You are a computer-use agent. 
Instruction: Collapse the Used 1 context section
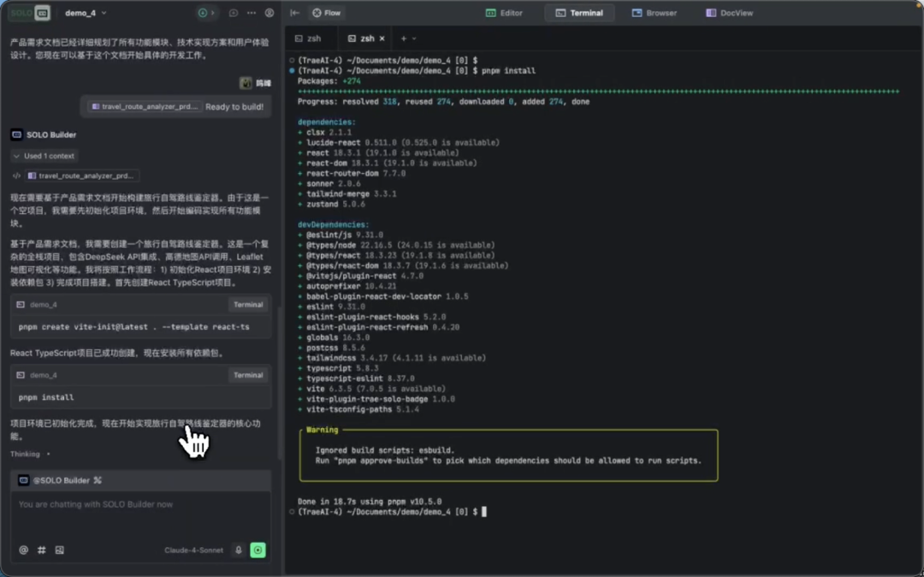click(44, 156)
